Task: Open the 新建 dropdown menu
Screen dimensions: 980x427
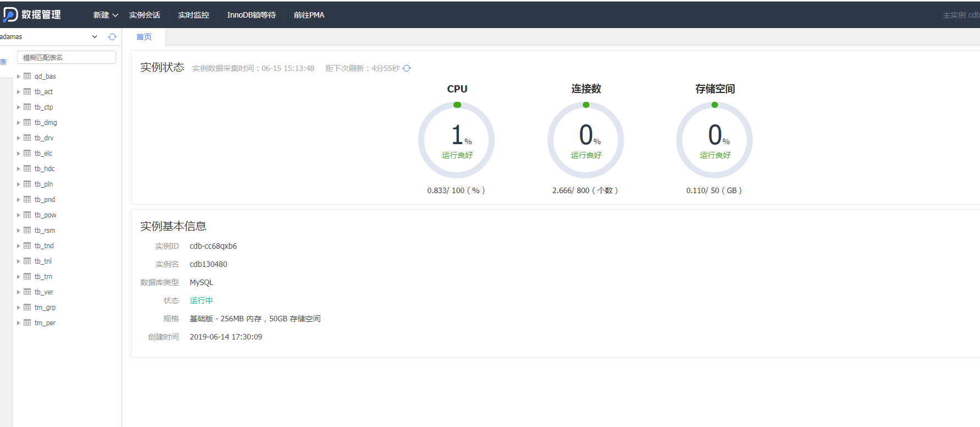Action: click(106, 15)
